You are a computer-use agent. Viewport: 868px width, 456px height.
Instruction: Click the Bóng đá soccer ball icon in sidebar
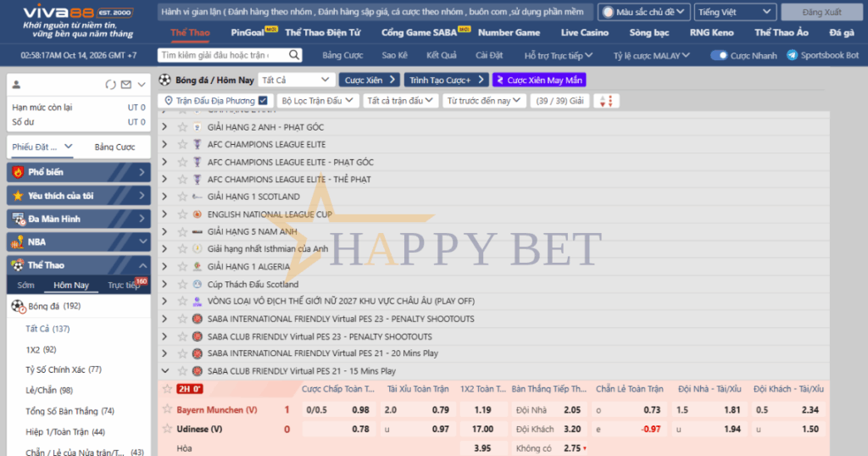pyautogui.click(x=18, y=306)
